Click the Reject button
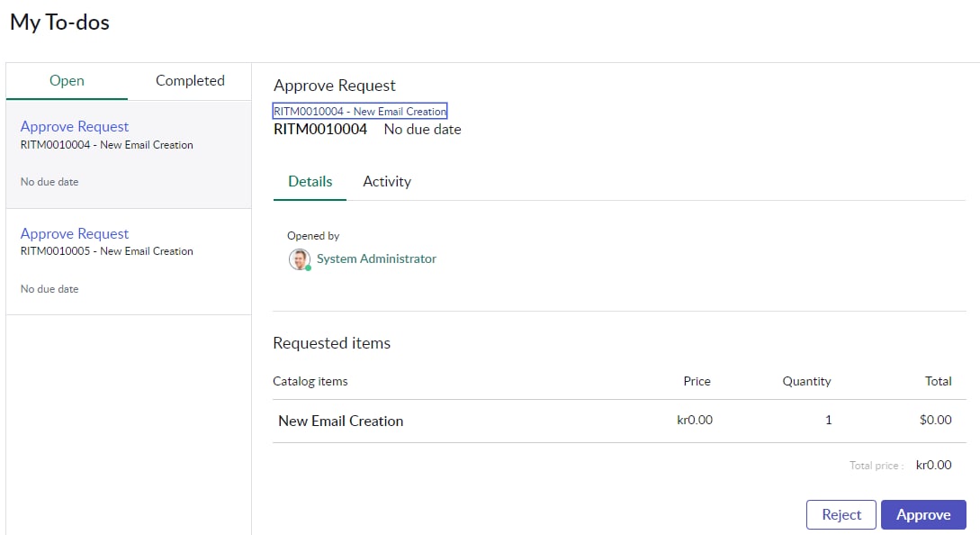Viewport: 980px width, 535px height. tap(841, 514)
